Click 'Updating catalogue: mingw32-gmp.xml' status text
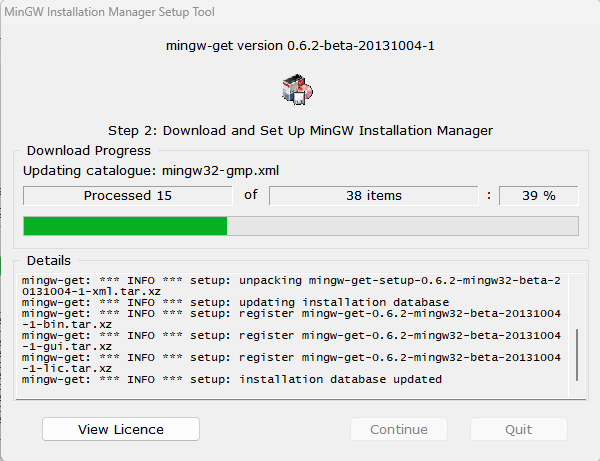This screenshot has height=461, width=600. tap(151, 171)
